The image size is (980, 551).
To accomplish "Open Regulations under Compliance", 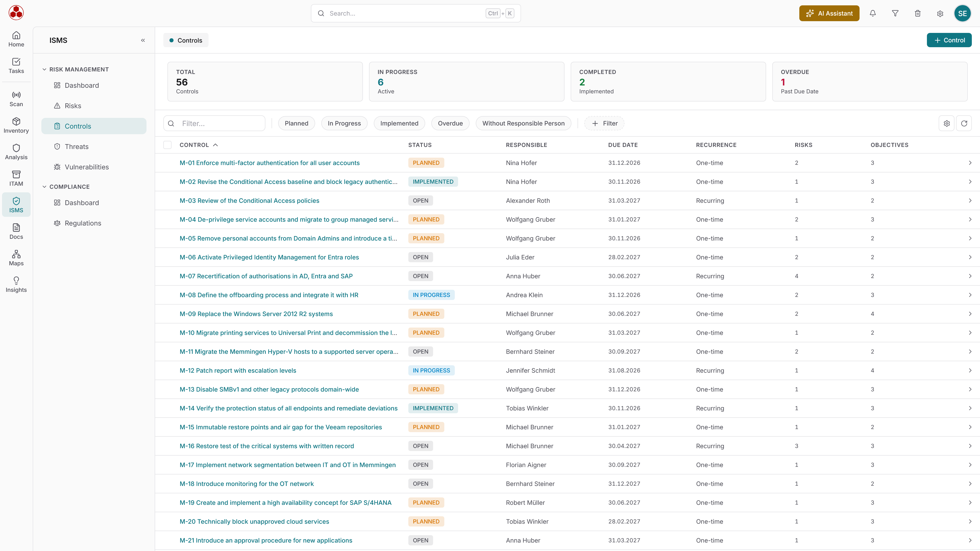I will tap(94, 223).
